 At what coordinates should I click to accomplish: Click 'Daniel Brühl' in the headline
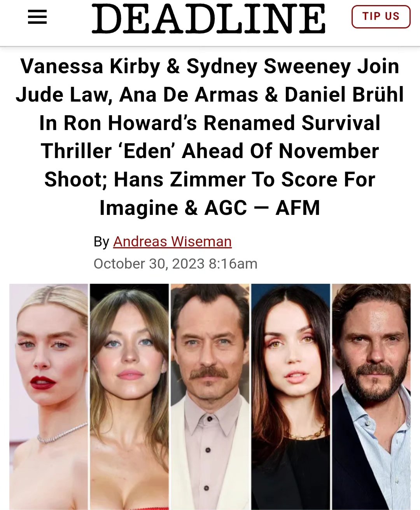click(344, 95)
